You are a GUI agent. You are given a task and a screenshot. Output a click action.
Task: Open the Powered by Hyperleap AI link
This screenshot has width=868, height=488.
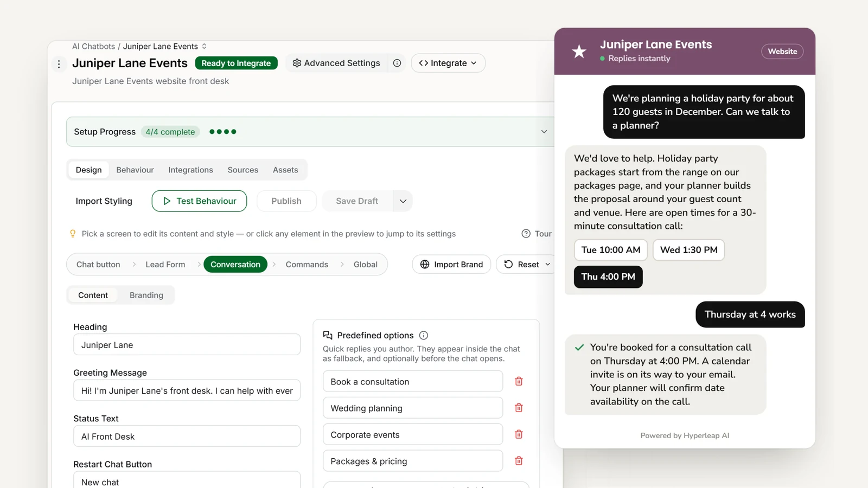click(685, 435)
